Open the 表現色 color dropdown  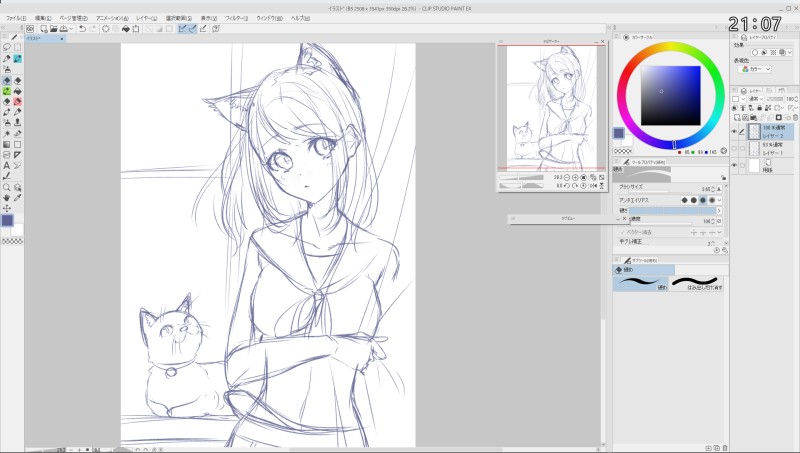pos(756,69)
